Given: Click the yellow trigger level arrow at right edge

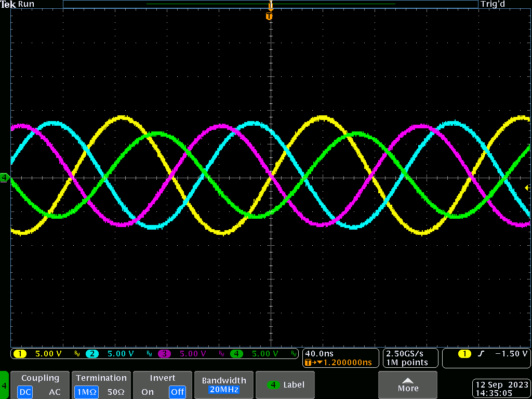Looking at the screenshot, I should tap(527, 188).
